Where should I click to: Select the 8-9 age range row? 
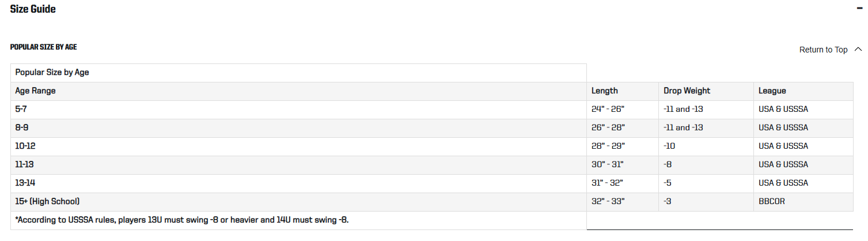pyautogui.click(x=432, y=128)
